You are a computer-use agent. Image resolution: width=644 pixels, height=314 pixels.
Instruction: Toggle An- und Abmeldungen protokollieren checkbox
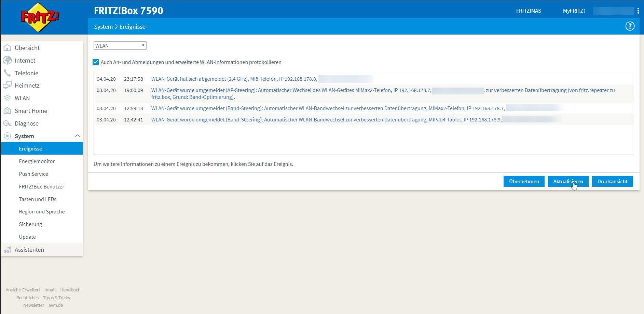[96, 62]
